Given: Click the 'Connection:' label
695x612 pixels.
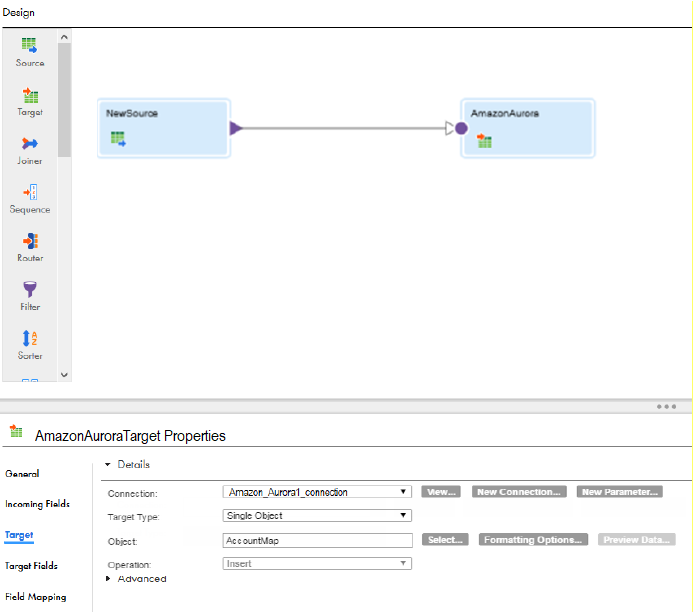Looking at the screenshot, I should click(x=133, y=494).
